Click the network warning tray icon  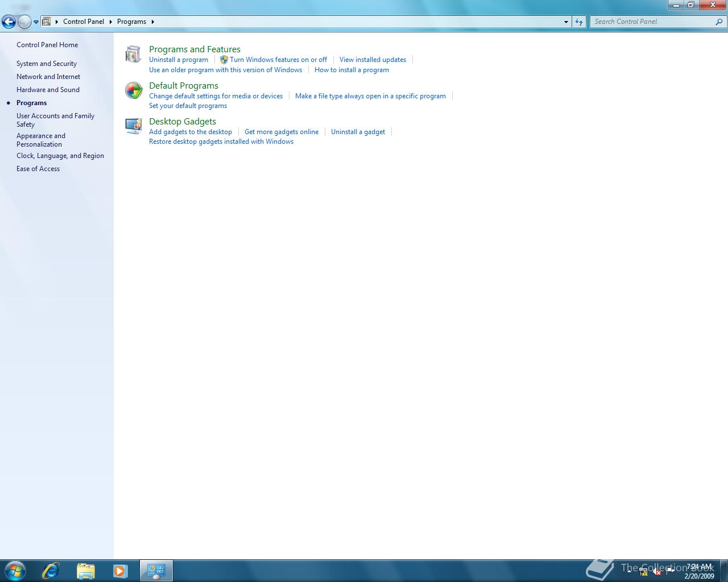coord(644,572)
